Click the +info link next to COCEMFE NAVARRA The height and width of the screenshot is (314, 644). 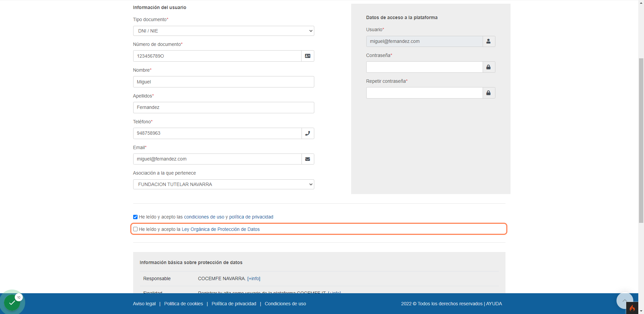coord(254,278)
